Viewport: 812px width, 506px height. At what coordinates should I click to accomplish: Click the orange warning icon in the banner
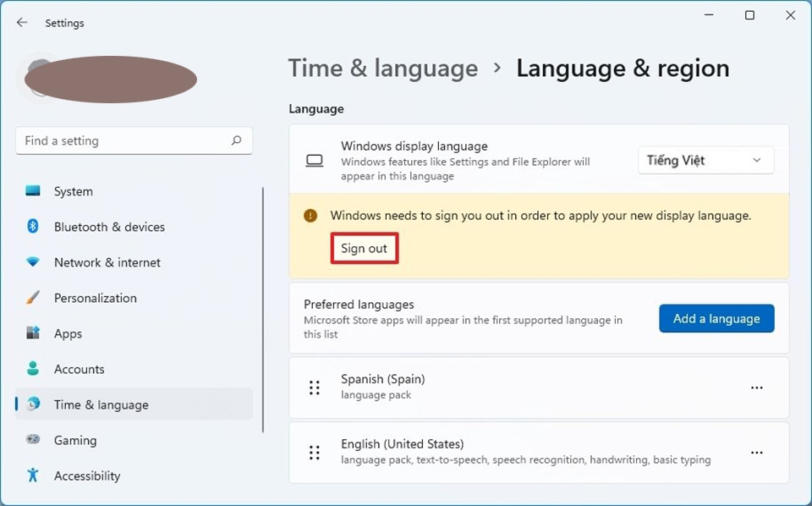pos(310,216)
